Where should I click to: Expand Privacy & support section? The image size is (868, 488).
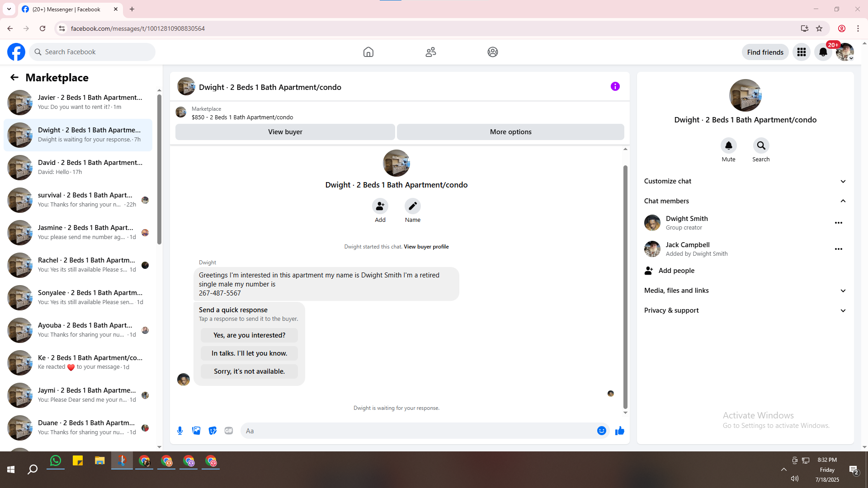(843, 310)
